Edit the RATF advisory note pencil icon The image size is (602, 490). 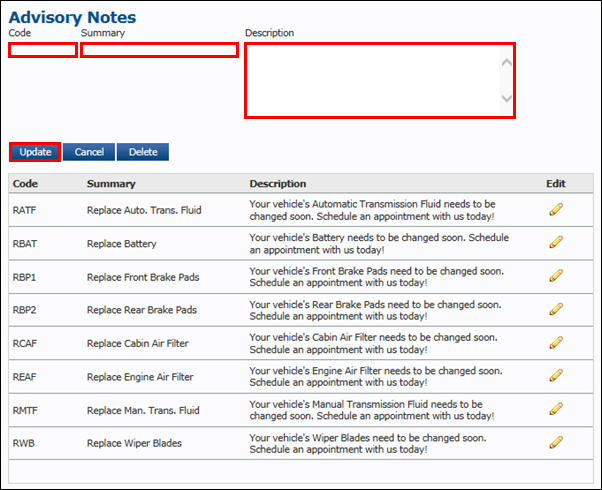[x=556, y=209]
